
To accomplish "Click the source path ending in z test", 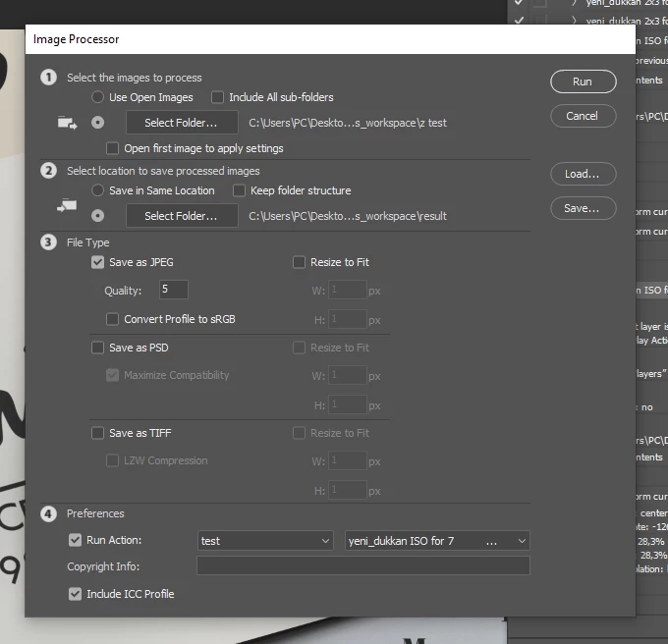I will tap(348, 123).
